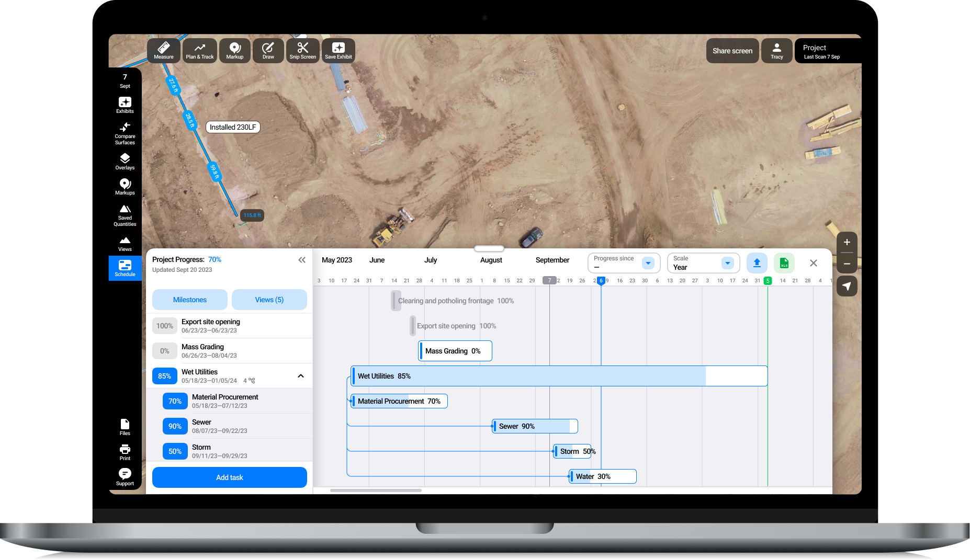Open the Progress since dropdown

649,263
